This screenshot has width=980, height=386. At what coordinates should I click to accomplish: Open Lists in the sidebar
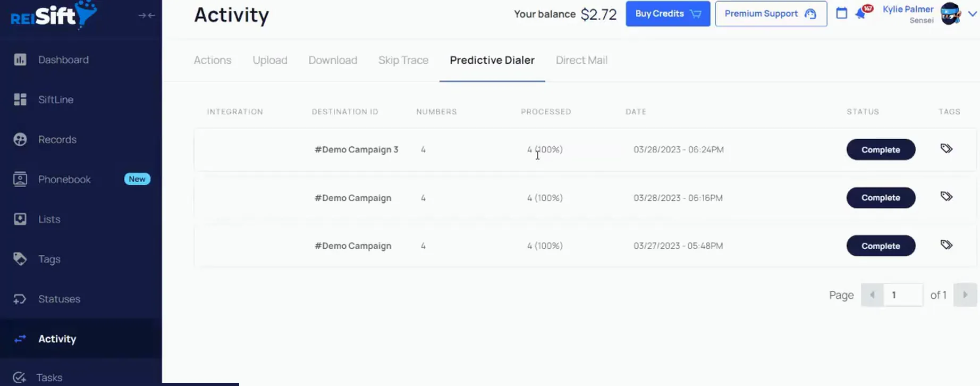pos(49,219)
